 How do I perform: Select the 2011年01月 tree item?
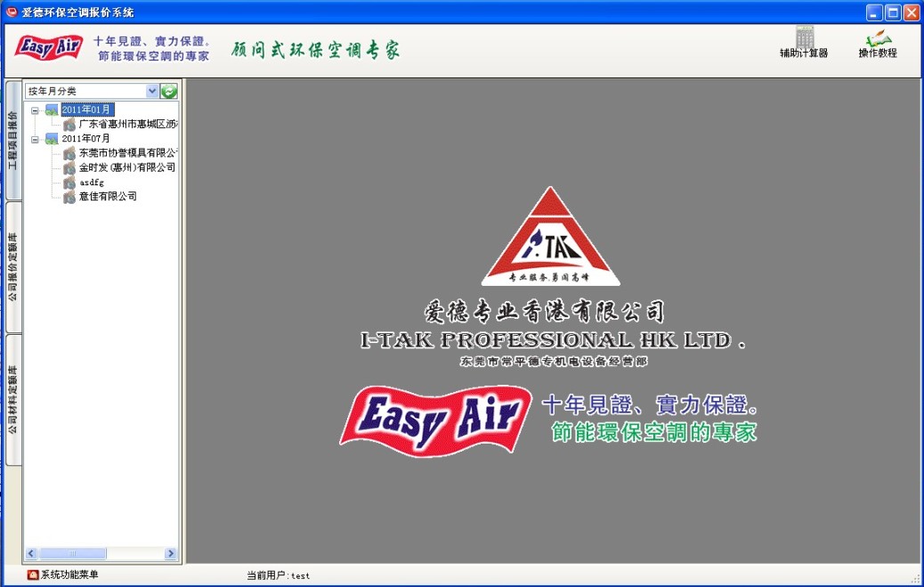(86, 110)
